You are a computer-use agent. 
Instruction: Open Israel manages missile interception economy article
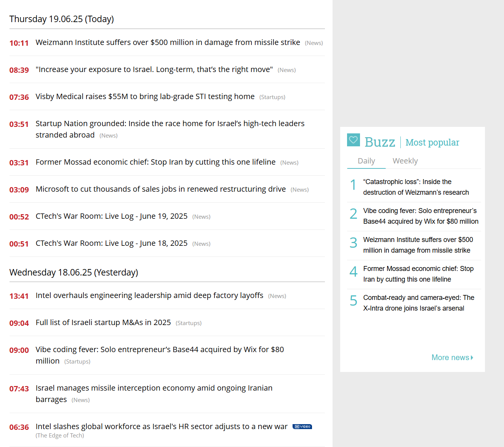[154, 394]
